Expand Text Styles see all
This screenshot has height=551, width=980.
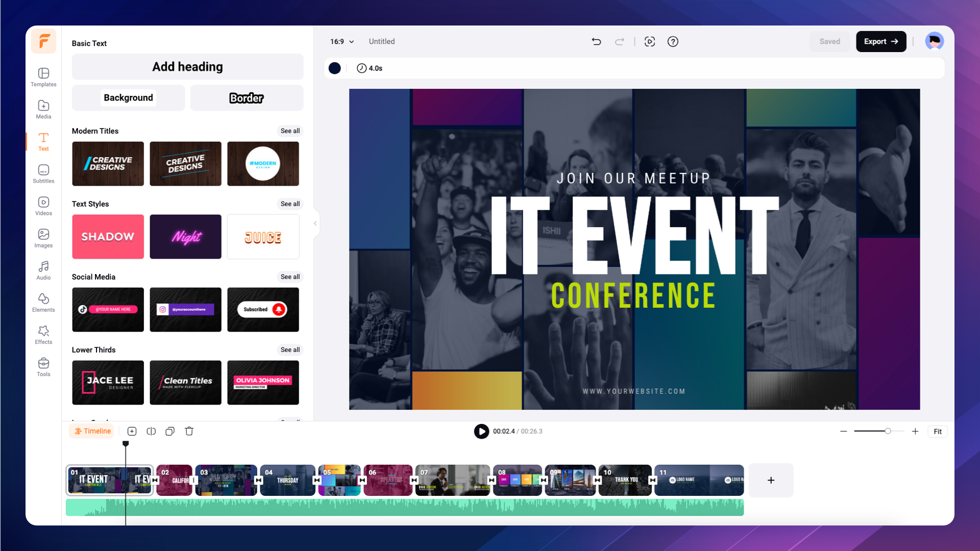point(290,204)
